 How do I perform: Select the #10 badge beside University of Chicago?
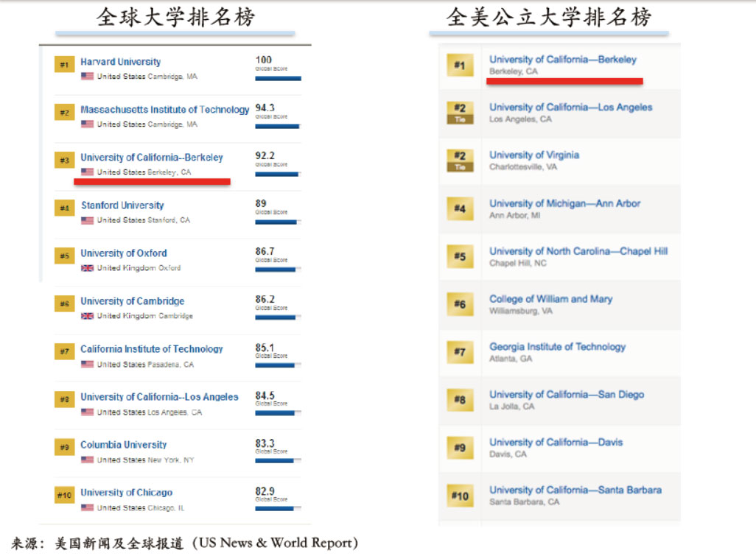(64, 495)
